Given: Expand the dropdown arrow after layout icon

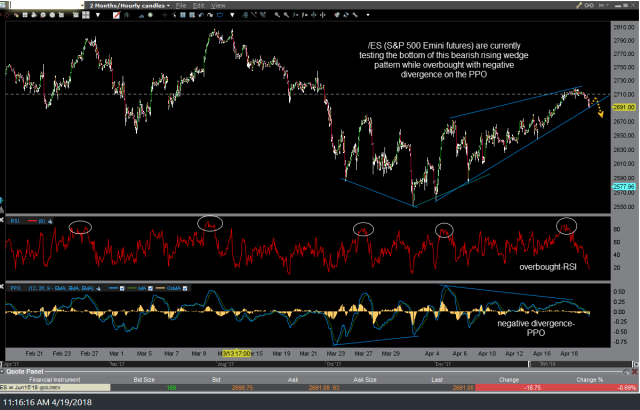Looking at the screenshot, I should coord(98,15).
